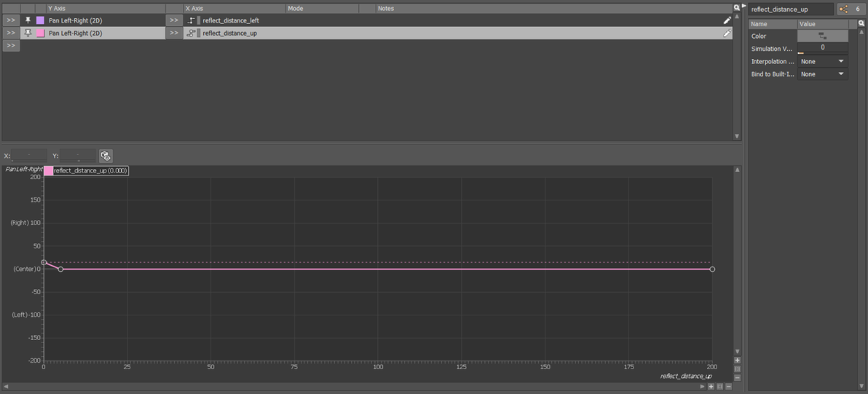Click the Simulation Value slider bar
This screenshot has height=394, width=868.
click(822, 53)
